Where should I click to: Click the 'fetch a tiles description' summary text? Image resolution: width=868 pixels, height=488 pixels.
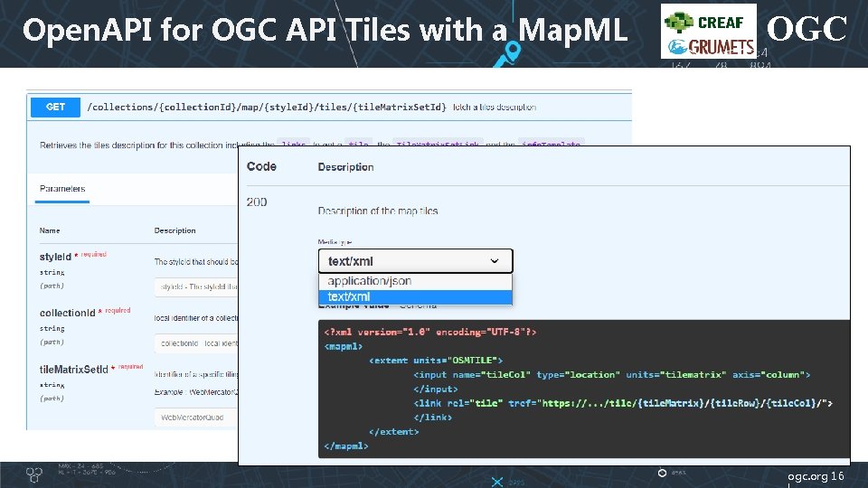(495, 108)
